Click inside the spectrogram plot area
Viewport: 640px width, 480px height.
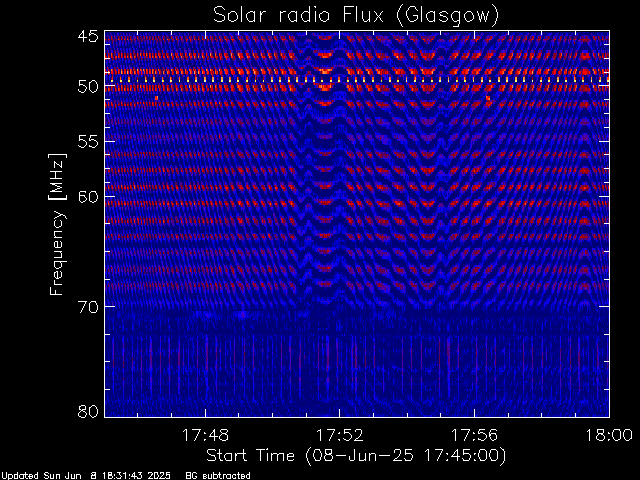coord(357,224)
